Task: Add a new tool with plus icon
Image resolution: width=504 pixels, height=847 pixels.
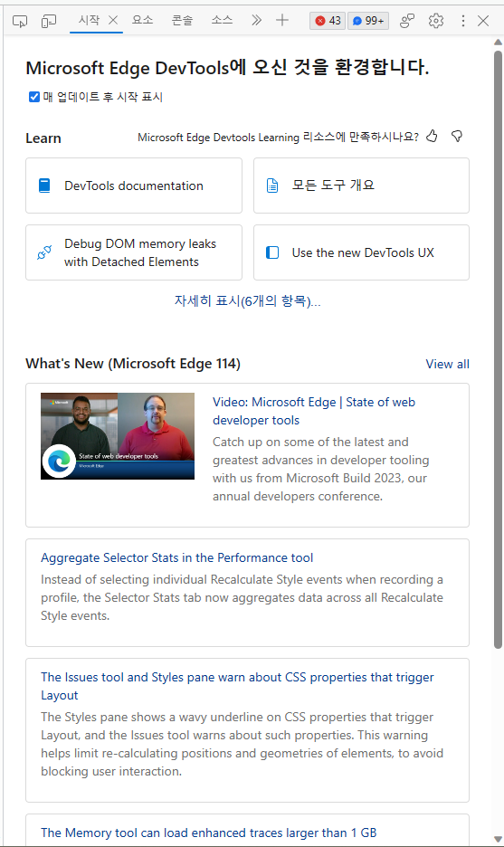Action: click(282, 21)
